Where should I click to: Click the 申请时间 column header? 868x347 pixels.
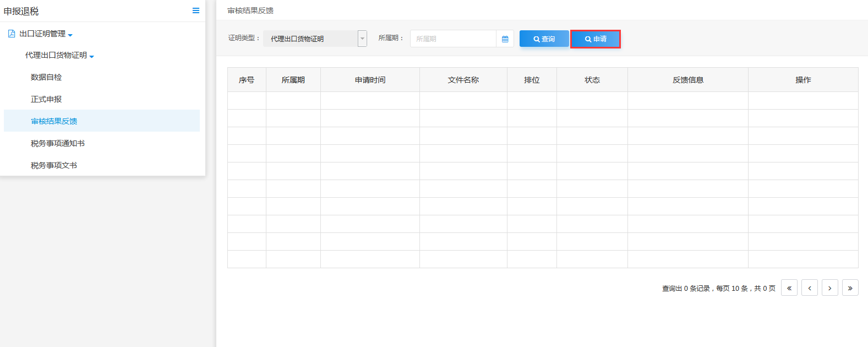click(370, 80)
